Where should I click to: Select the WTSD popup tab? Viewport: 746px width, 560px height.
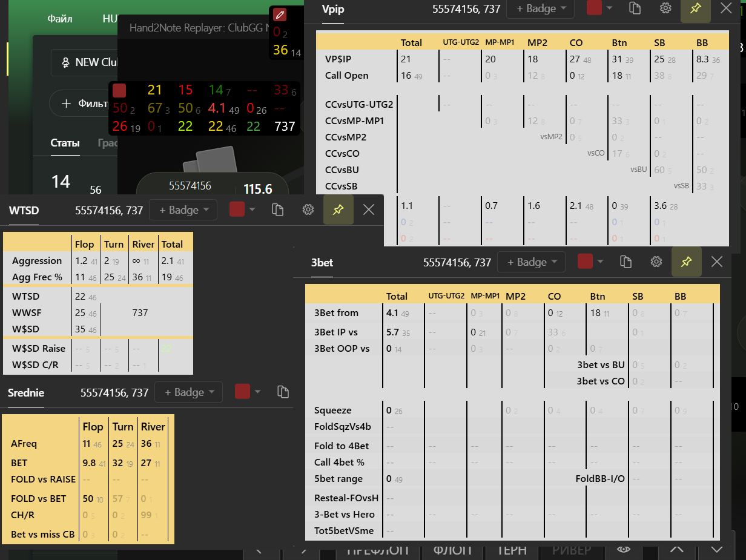click(x=24, y=211)
